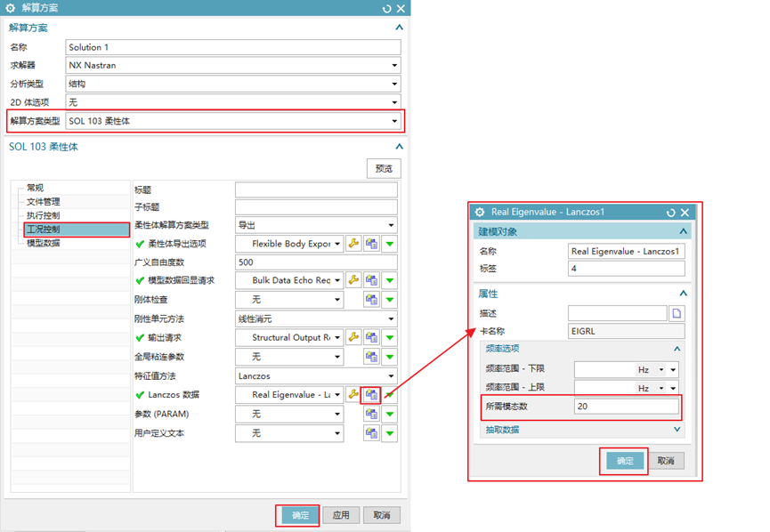Open green arrow menu for 模型数据回显请求
Image resolution: width=770 pixels, height=532 pixels.
click(x=389, y=280)
